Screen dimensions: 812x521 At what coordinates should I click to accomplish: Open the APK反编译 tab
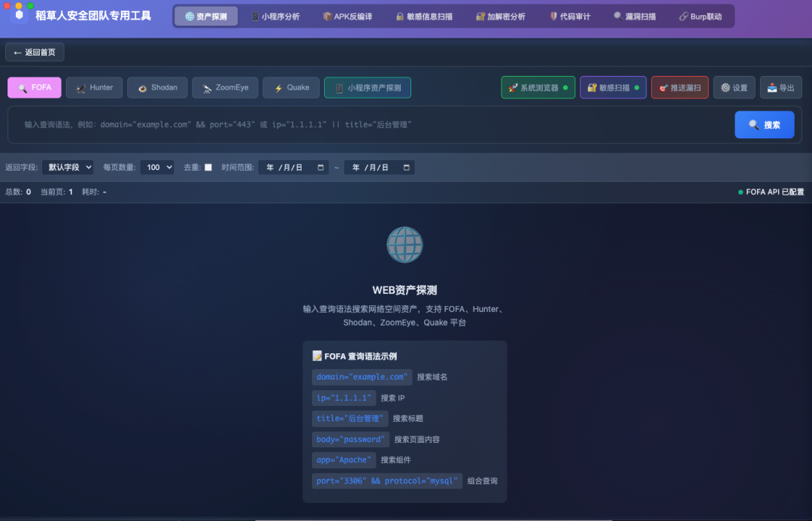point(347,16)
